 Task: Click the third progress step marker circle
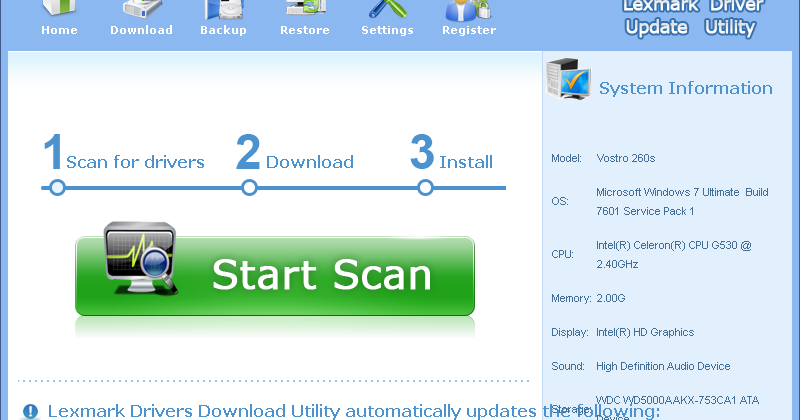[x=426, y=187]
